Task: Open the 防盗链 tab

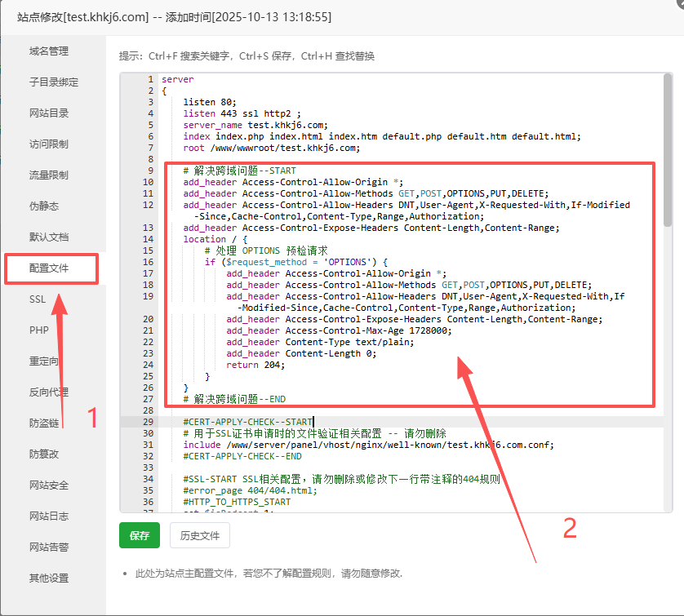Action: coord(44,423)
